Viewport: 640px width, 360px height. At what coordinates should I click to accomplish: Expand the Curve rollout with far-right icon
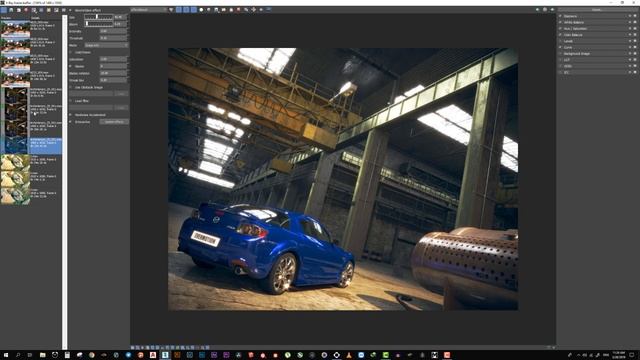(x=635, y=47)
